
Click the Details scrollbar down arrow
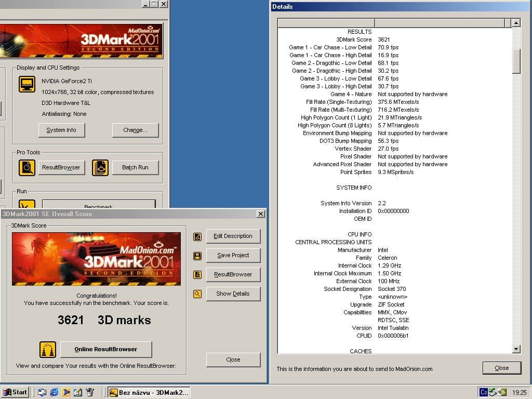click(x=516, y=349)
